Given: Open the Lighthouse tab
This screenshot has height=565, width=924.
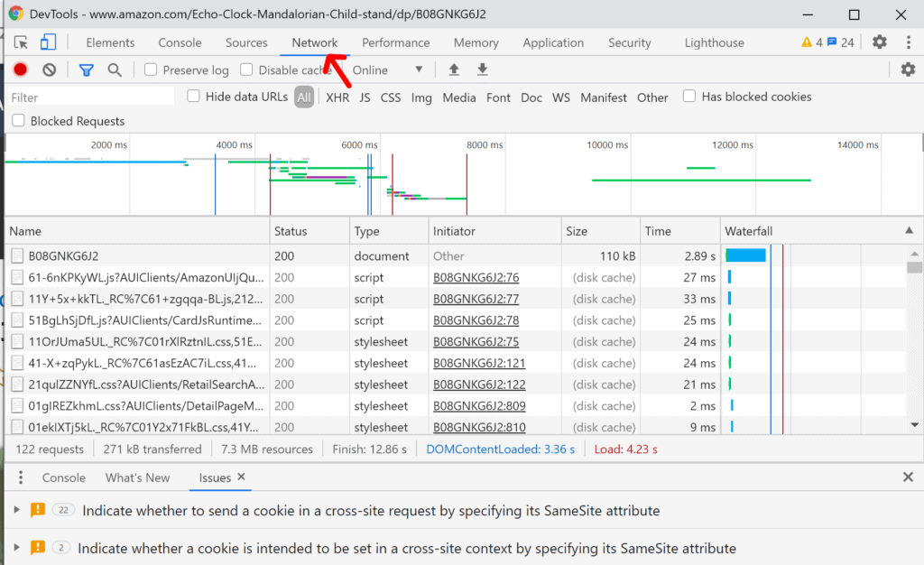Looking at the screenshot, I should pos(715,42).
